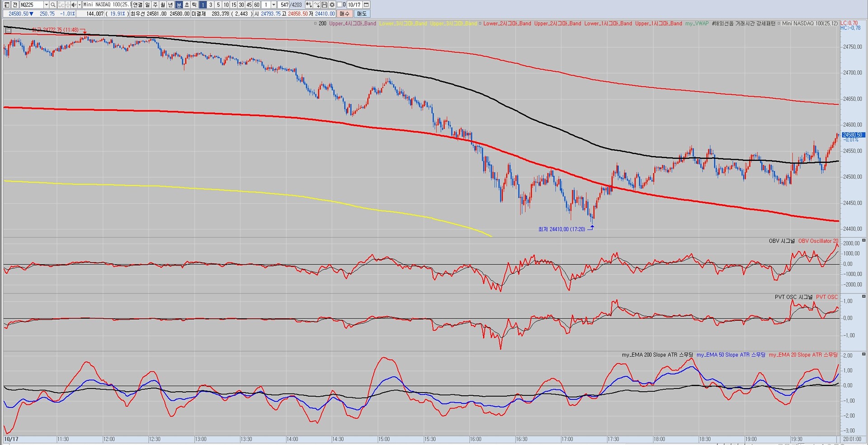Switch chart period to 년 (yearly)

170,5
